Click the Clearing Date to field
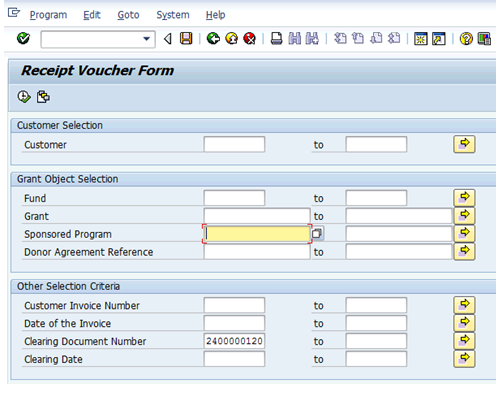The image size is (496, 398). pyautogui.click(x=376, y=359)
